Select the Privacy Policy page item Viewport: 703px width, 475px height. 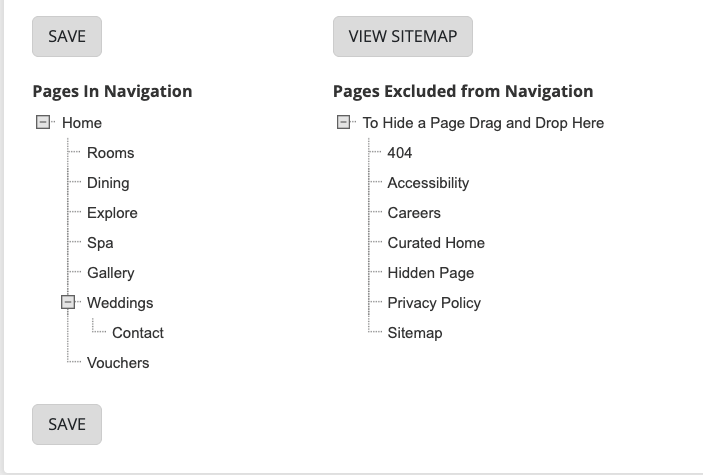click(x=434, y=303)
